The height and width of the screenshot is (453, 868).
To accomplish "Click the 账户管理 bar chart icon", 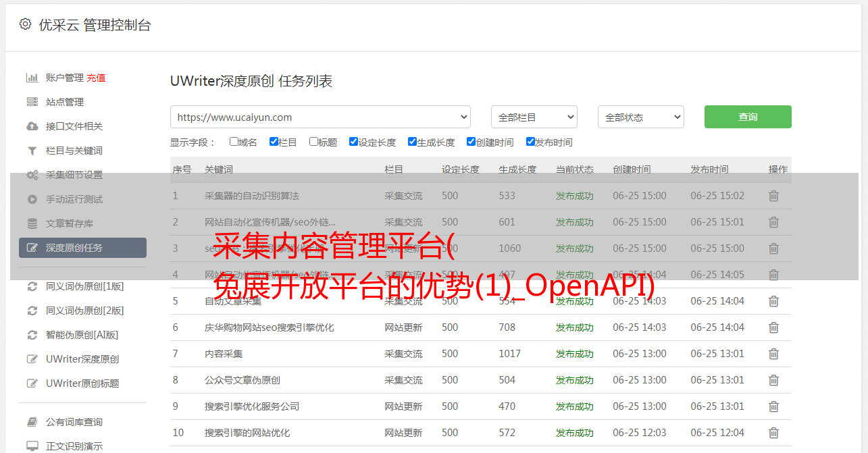I will (32, 78).
